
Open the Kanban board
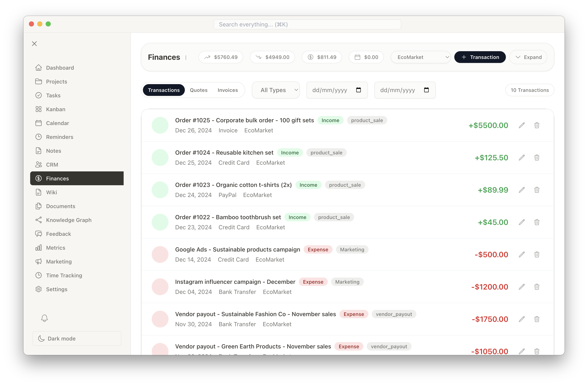[77, 109]
